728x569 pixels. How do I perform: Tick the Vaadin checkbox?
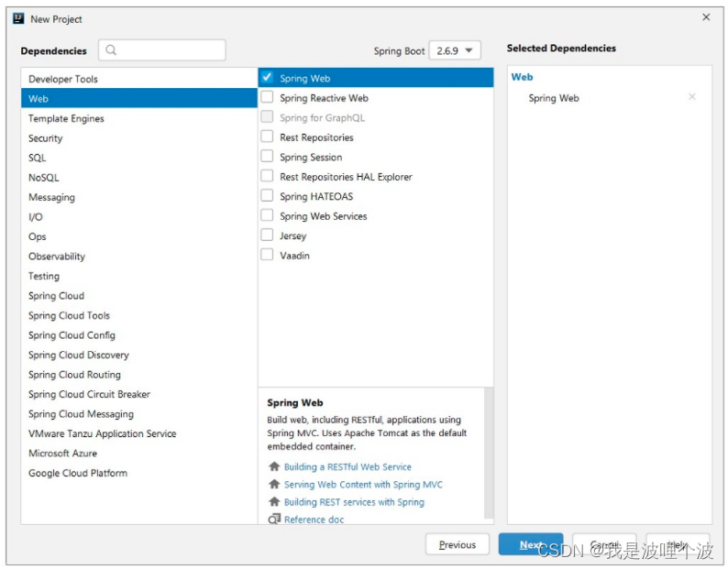[267, 255]
